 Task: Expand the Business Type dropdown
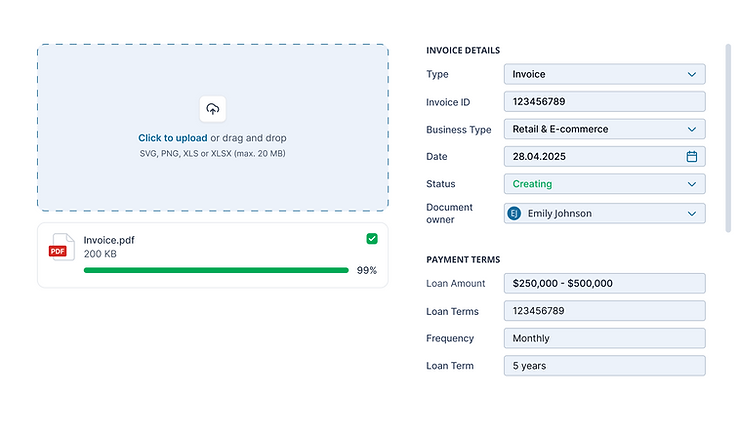pos(605,129)
